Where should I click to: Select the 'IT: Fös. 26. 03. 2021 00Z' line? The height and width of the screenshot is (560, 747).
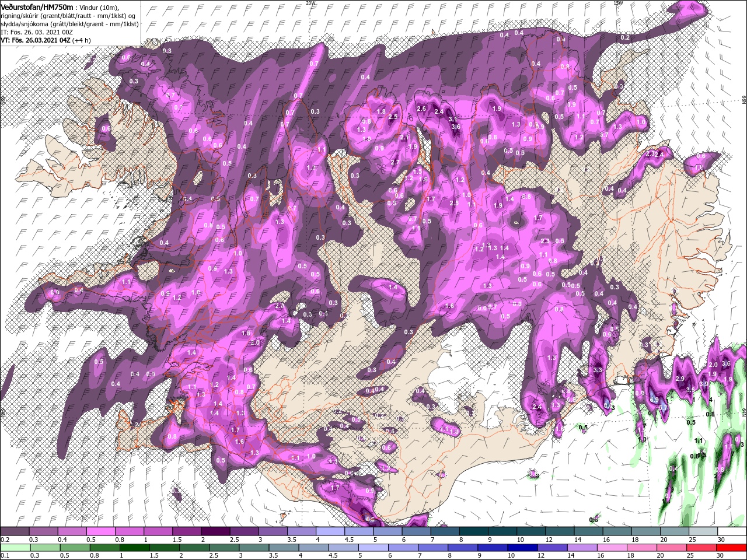tap(36, 32)
